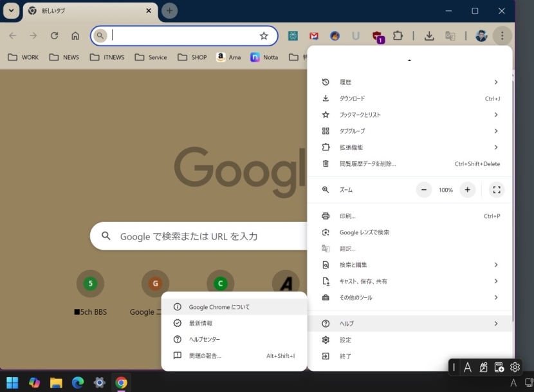Open the green C shortcut tile
Image resolution: width=534 pixels, height=392 pixels.
point(220,284)
